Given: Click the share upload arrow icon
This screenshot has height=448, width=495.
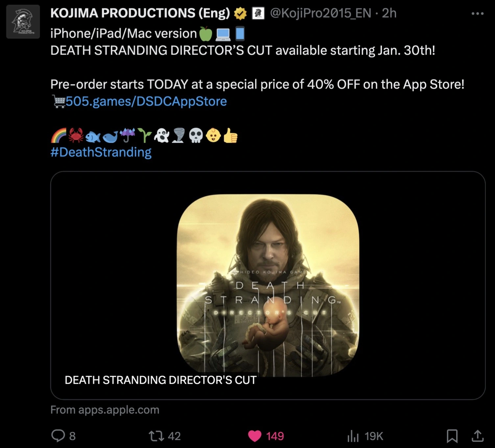Looking at the screenshot, I should tap(478, 436).
